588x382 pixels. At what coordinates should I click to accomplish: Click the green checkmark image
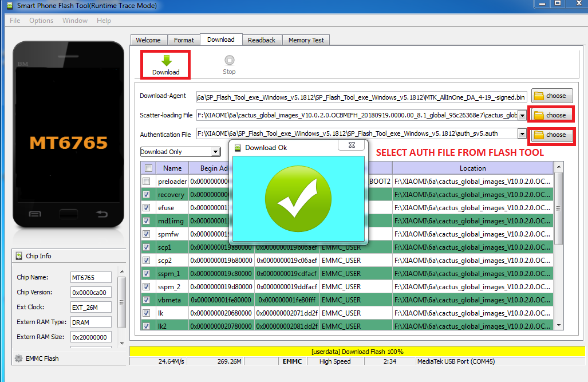298,199
